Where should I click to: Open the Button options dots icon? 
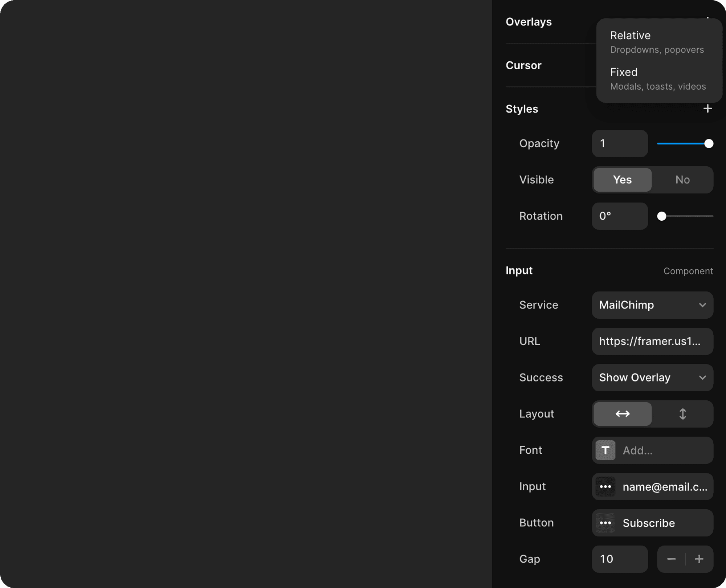[605, 523]
